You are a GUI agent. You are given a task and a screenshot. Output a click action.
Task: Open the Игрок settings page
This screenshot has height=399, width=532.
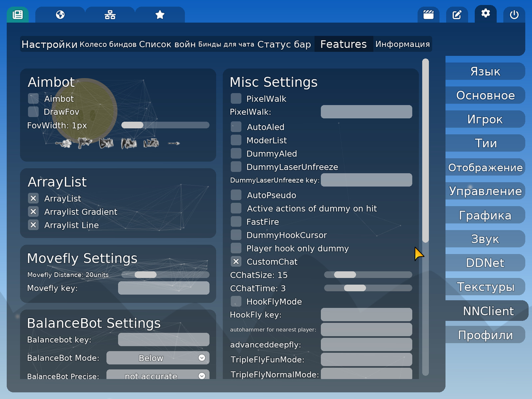(x=485, y=119)
